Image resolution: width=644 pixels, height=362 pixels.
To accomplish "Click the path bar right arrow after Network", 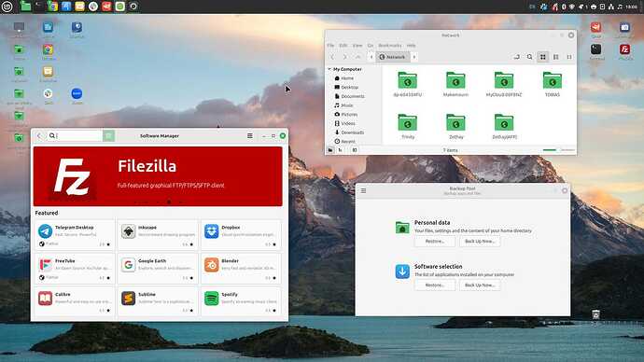I will coord(414,57).
